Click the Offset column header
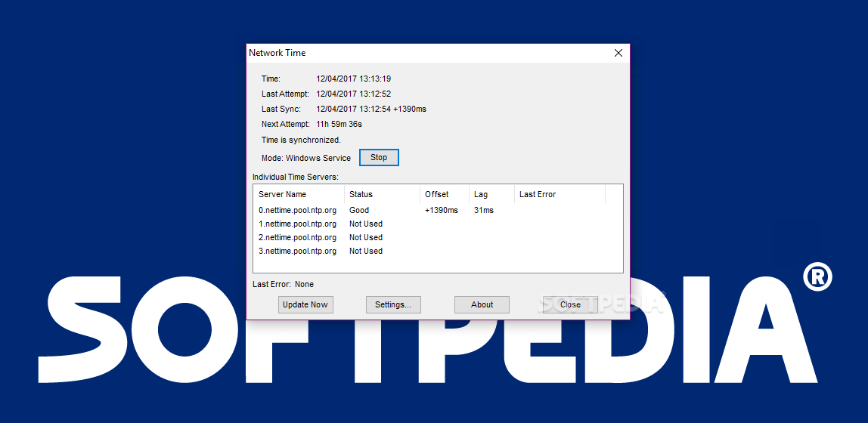Viewport: 868px width, 423px height. [x=445, y=195]
